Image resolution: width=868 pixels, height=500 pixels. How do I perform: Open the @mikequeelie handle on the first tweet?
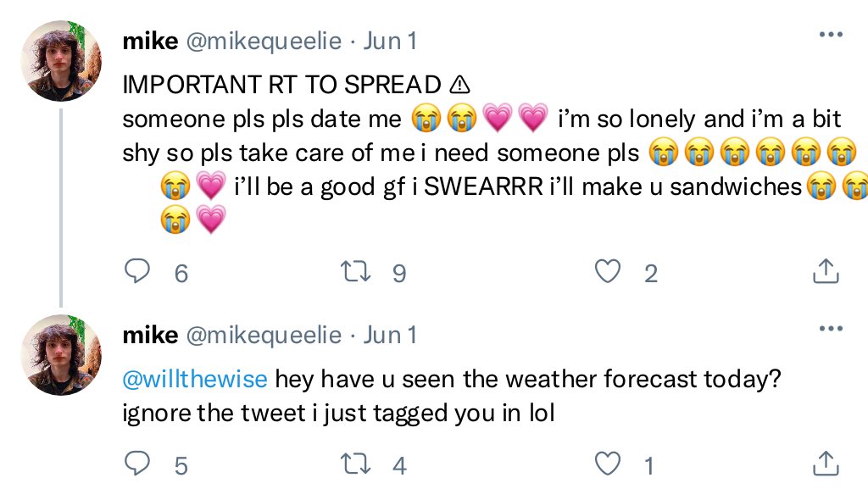(x=264, y=42)
